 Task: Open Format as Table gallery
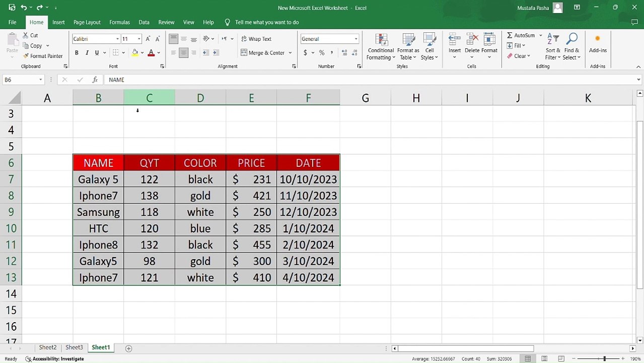point(408,46)
